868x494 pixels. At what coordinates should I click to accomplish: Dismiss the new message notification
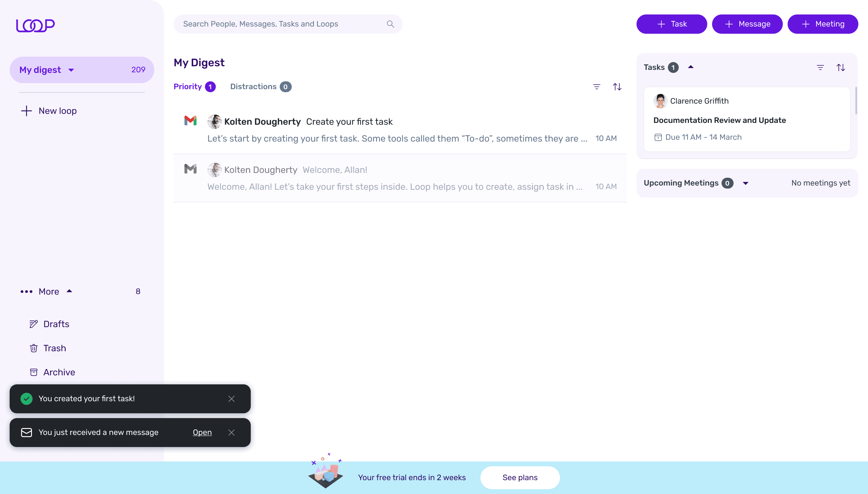[x=231, y=432]
